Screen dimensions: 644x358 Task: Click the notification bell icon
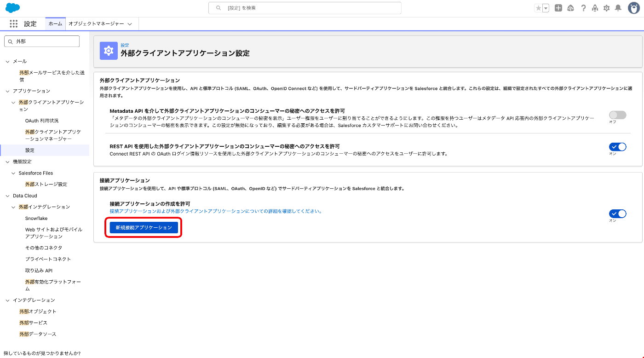[618, 8]
